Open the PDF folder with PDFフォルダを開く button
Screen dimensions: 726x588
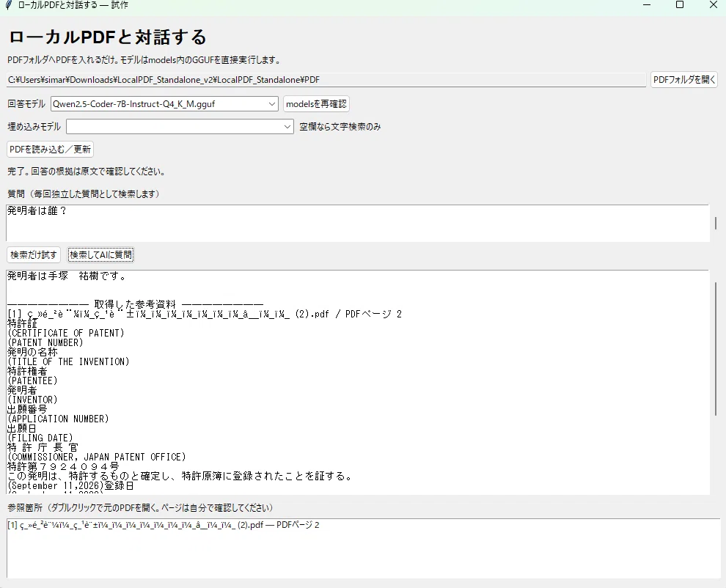(684, 80)
